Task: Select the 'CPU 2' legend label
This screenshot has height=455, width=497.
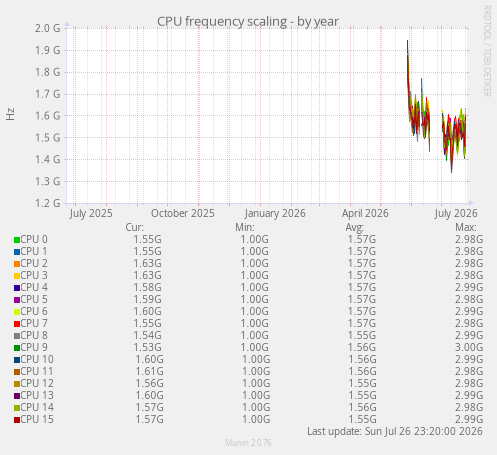Action: [34, 263]
